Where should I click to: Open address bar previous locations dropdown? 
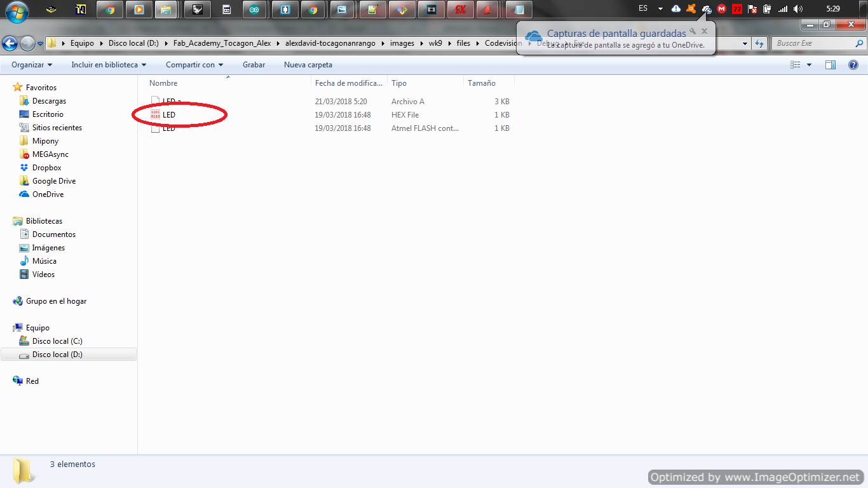[745, 44]
